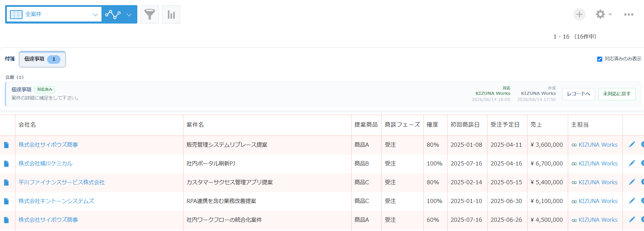Image resolution: width=644 pixels, height=231 pixels.
Task: Edit pencil icon for 社内ポータル刷新PJ row
Action: (632, 163)
